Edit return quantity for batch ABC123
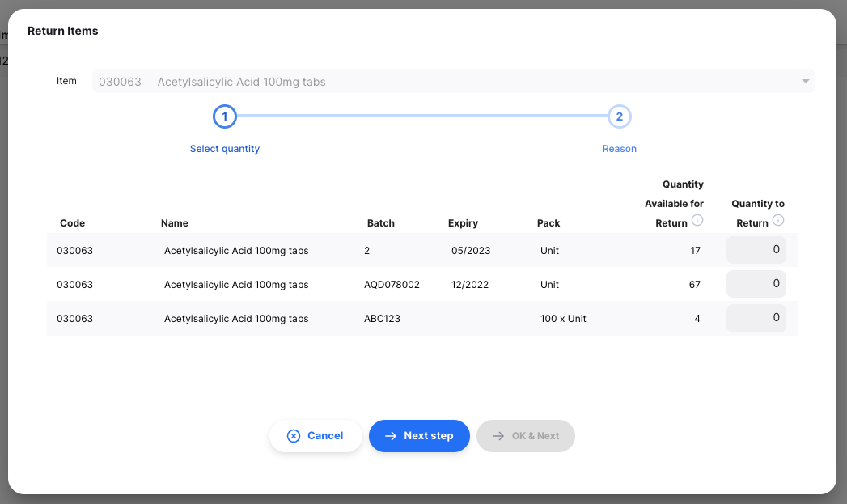847x504 pixels. point(756,318)
